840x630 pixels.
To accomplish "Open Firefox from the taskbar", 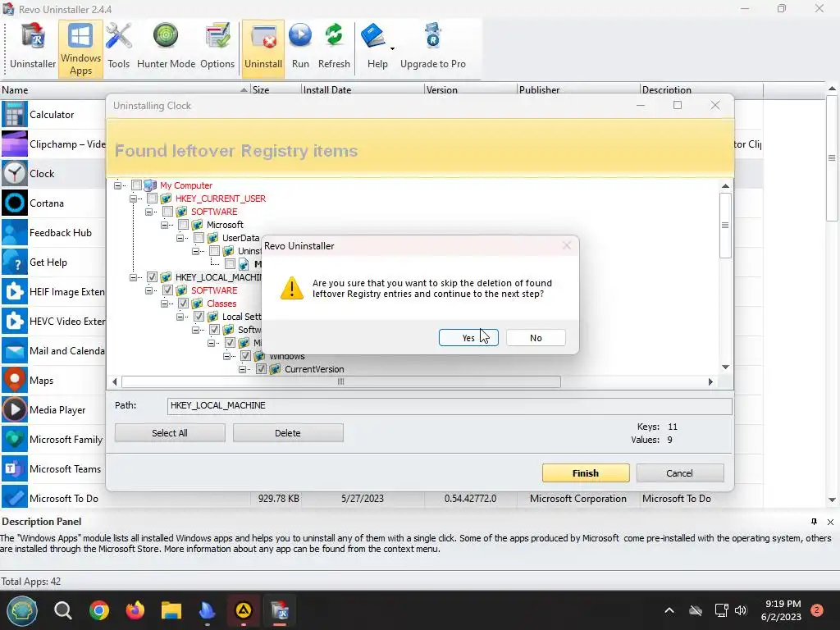I will click(x=135, y=610).
